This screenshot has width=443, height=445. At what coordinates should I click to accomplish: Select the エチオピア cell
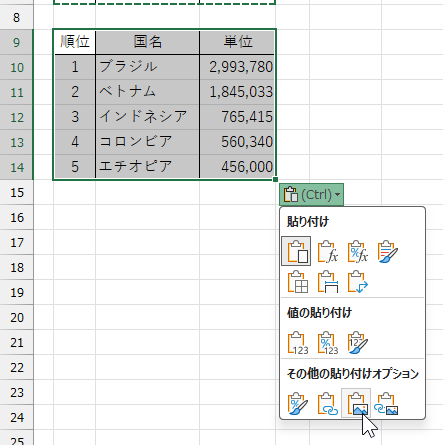pyautogui.click(x=147, y=167)
